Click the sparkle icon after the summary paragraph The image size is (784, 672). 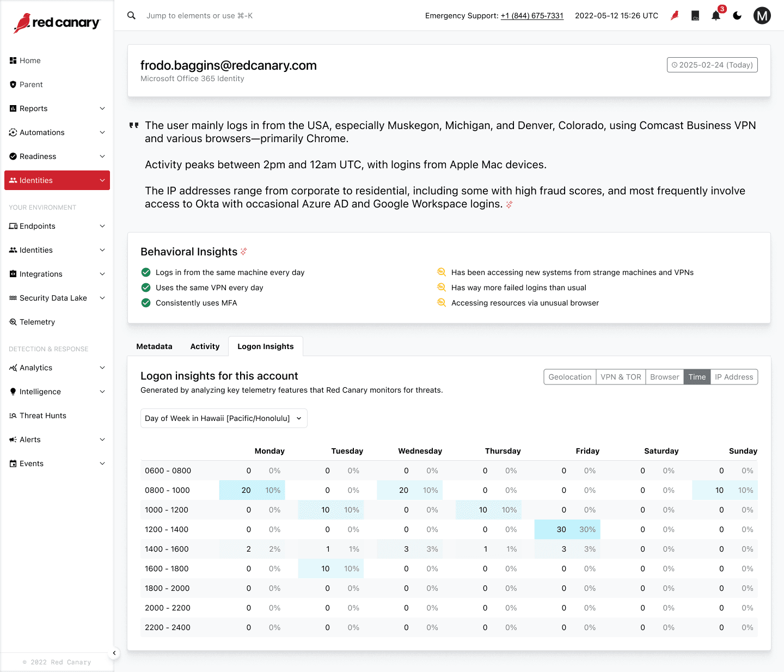click(509, 205)
